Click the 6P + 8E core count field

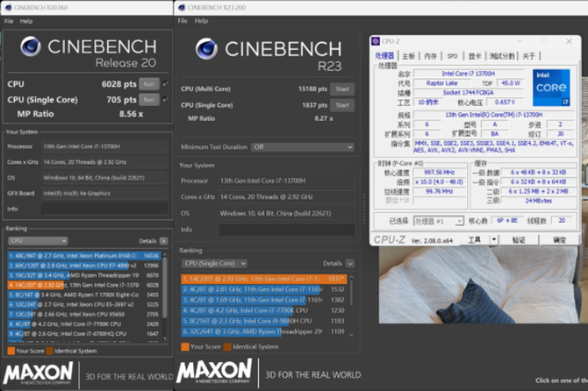pos(507,221)
